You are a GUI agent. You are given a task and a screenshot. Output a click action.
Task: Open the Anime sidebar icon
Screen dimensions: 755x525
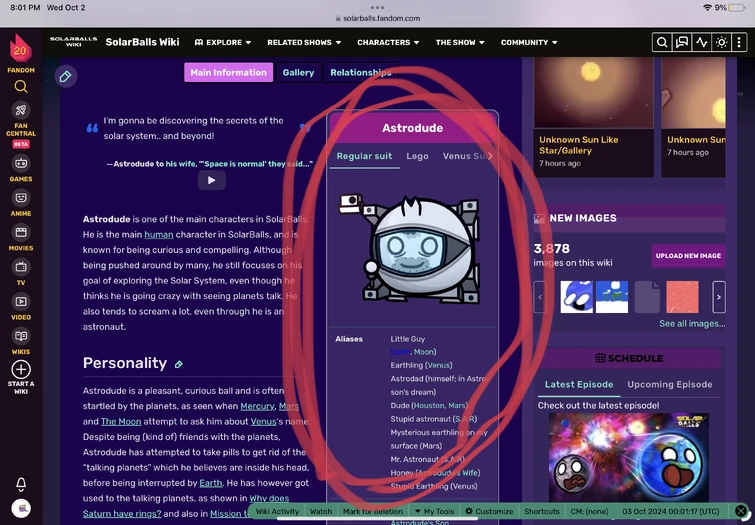click(x=21, y=198)
